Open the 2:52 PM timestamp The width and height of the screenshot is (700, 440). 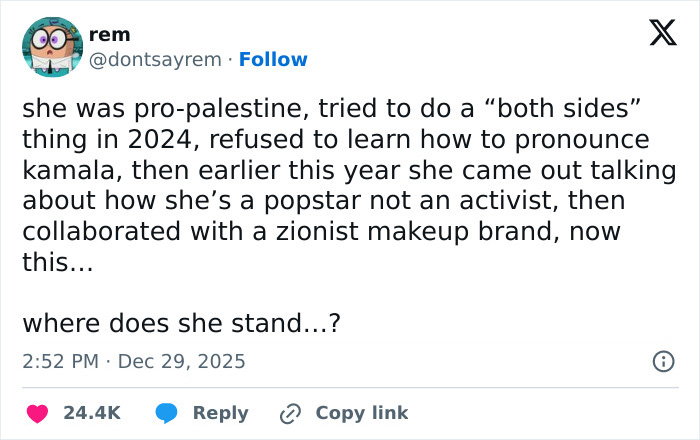click(x=59, y=361)
